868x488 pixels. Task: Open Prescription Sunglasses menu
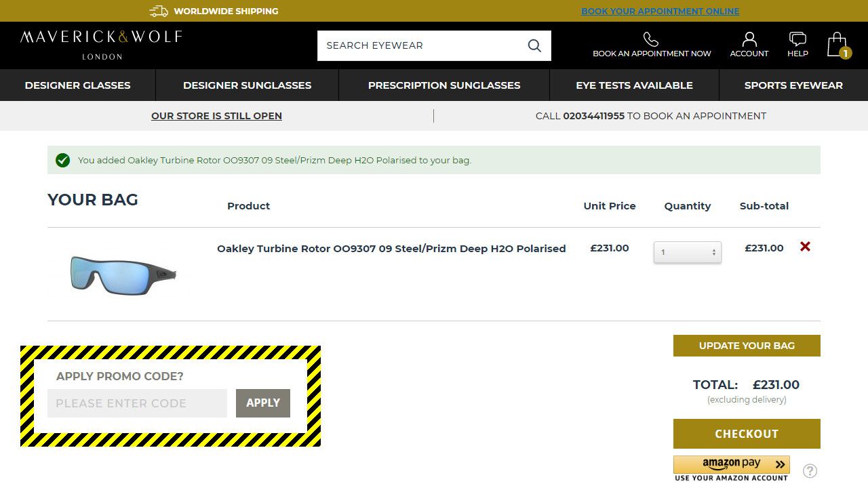(x=444, y=85)
